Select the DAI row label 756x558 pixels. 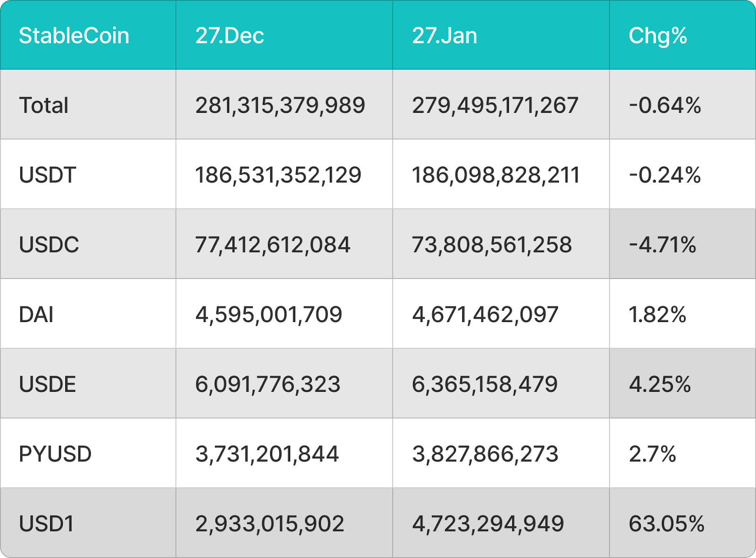[x=36, y=314]
